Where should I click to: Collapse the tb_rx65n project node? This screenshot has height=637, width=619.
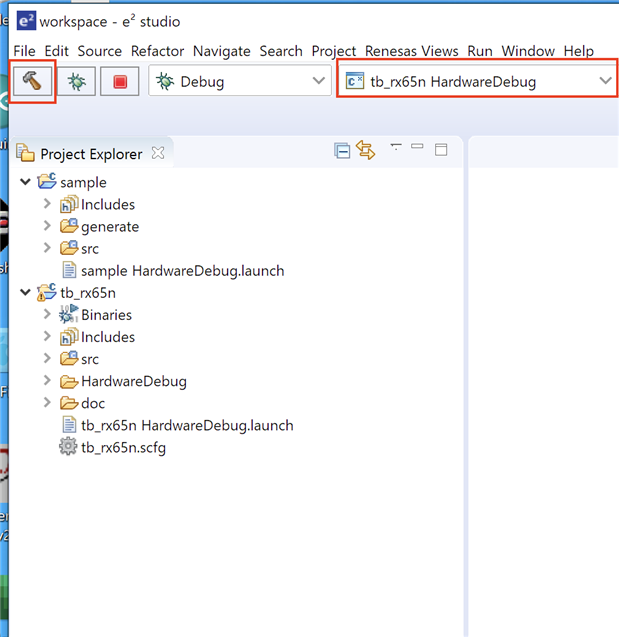coord(26,292)
